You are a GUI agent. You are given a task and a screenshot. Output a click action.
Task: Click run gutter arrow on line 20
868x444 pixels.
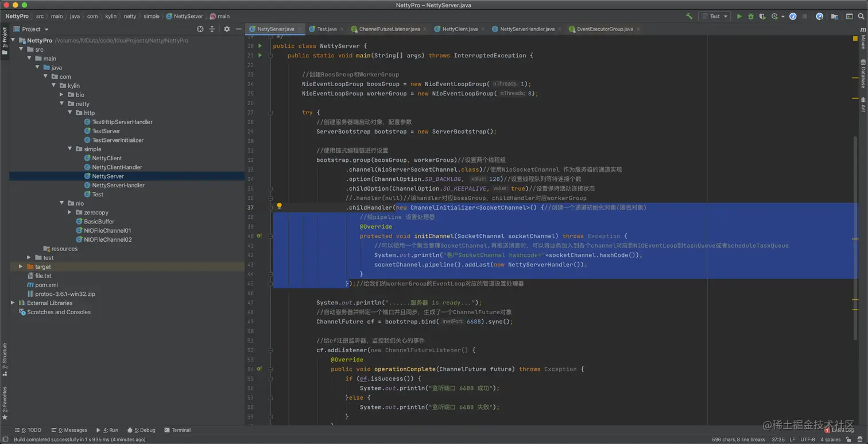pyautogui.click(x=260, y=46)
